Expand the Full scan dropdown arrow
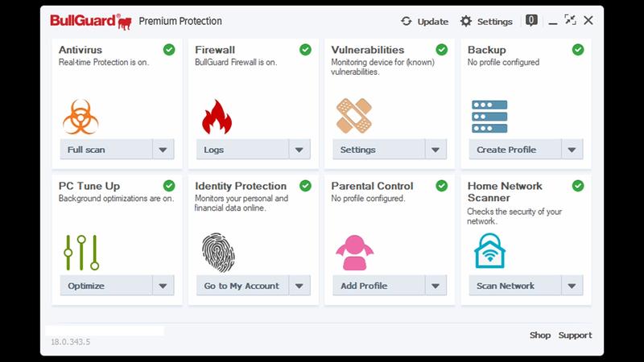Viewport: 644px width, 362px height. coord(163,150)
